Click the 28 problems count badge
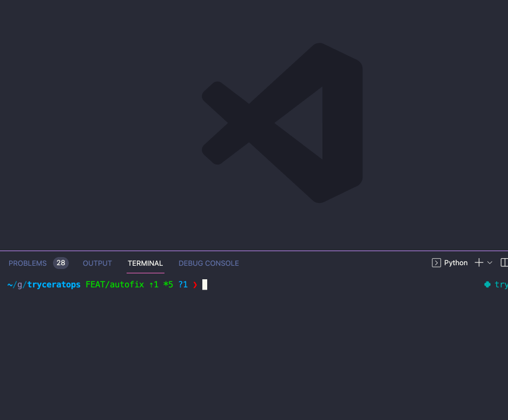The height and width of the screenshot is (420, 508). (61, 263)
